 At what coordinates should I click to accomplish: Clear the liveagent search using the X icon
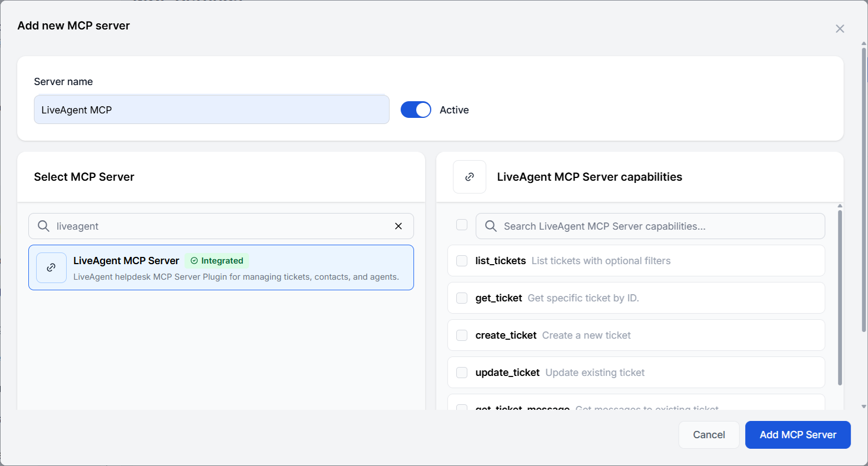(x=398, y=226)
